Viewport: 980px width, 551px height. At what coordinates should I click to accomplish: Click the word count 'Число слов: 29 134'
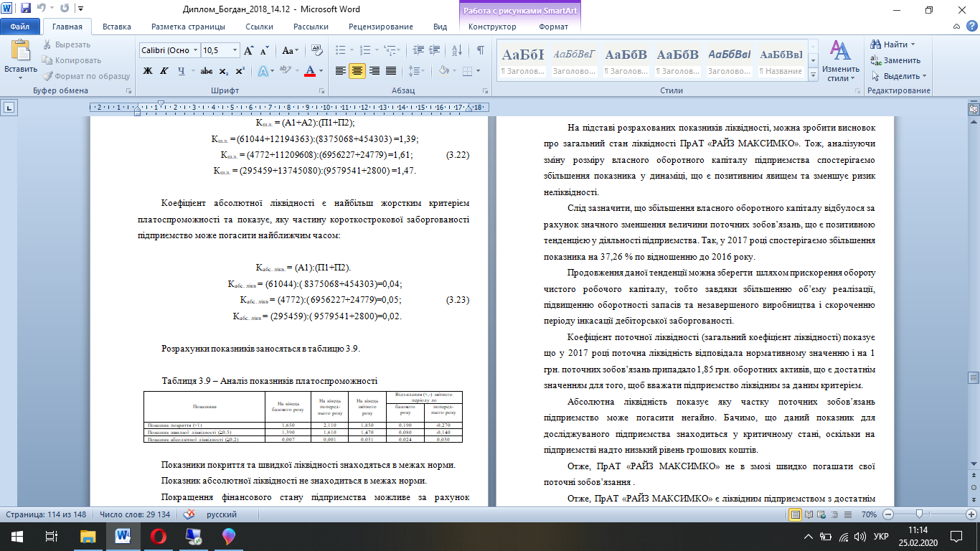136,514
